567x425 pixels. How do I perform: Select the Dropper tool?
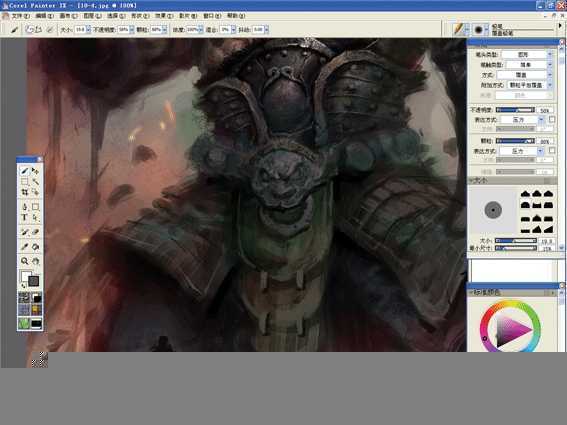point(24,247)
